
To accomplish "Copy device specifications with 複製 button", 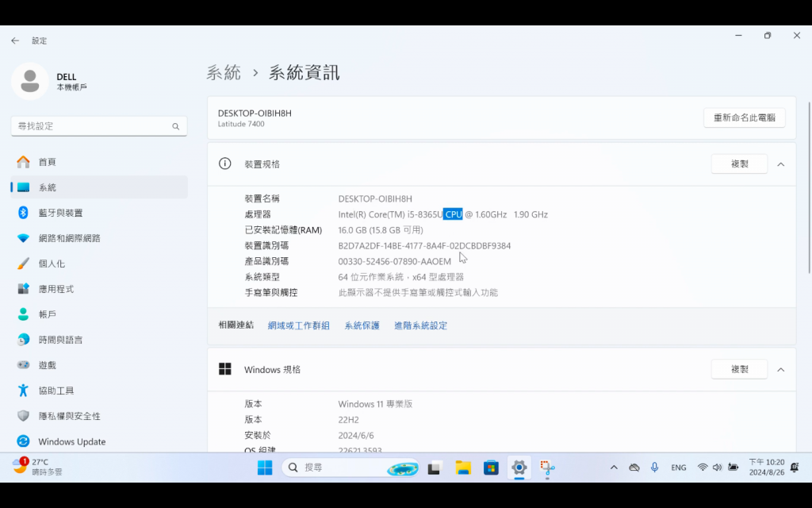I will 739,164.
